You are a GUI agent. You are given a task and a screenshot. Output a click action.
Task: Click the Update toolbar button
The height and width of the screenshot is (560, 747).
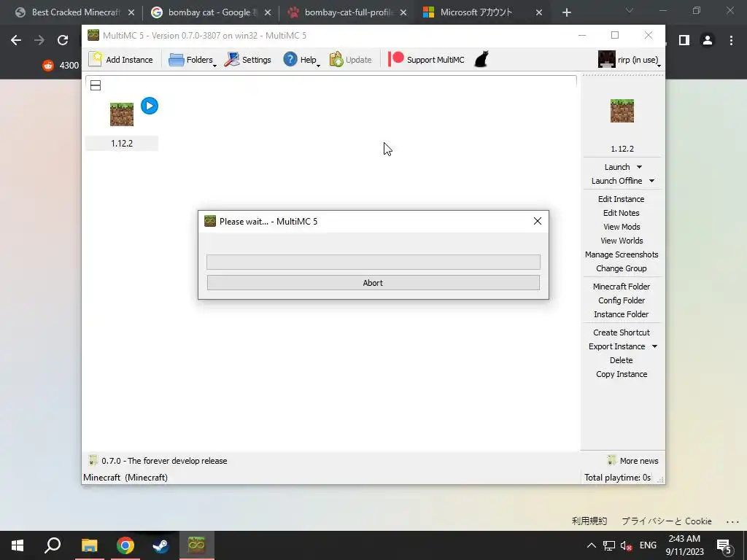pyautogui.click(x=351, y=60)
